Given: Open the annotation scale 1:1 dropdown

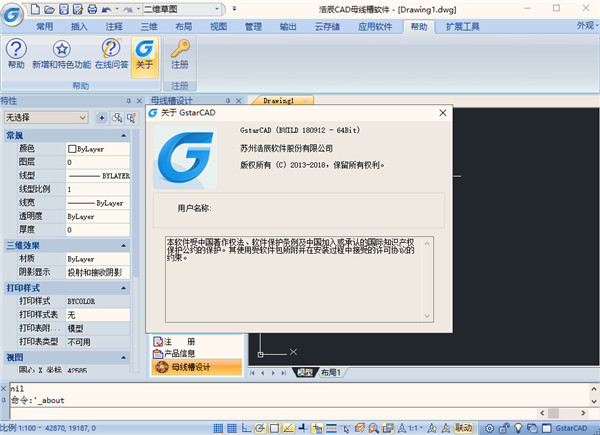Looking at the screenshot, I should [x=416, y=428].
